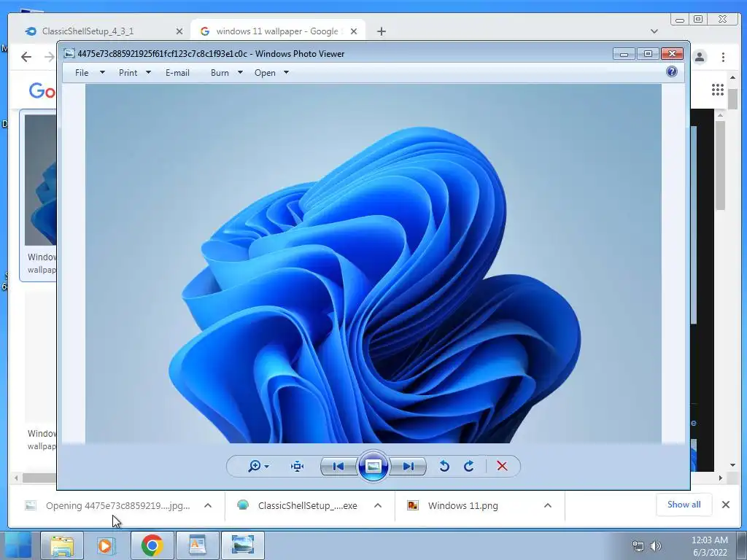
Task: Click the volume speaker tray icon
Action: (x=656, y=546)
